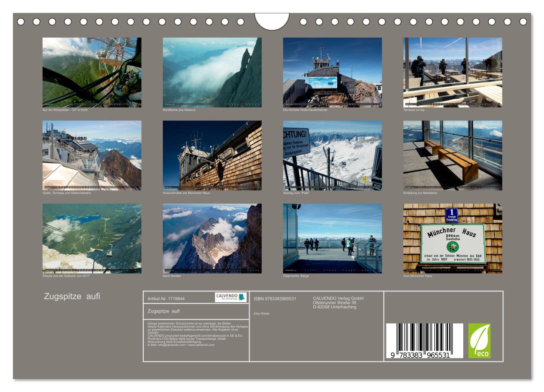Screen dimensions: 544x392
Task: Click Ottobrunner Straße 39 text
Action: (334, 303)
